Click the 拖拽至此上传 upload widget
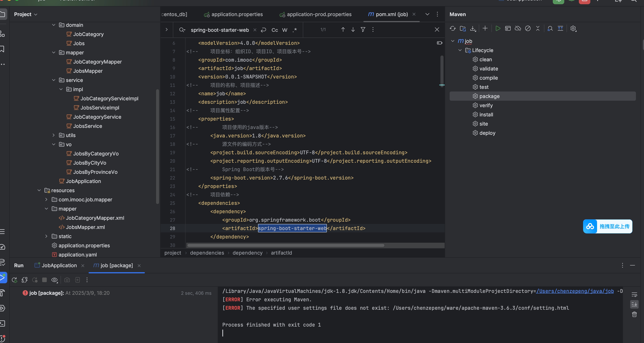The image size is (644, 343). click(x=608, y=226)
